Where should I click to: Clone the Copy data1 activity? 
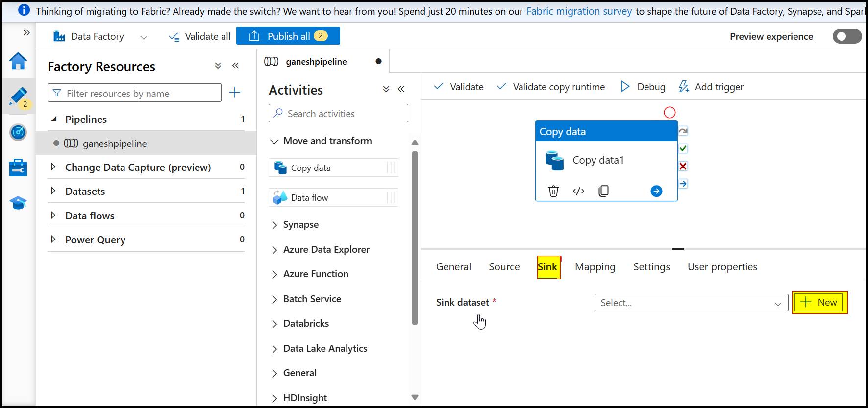(603, 191)
